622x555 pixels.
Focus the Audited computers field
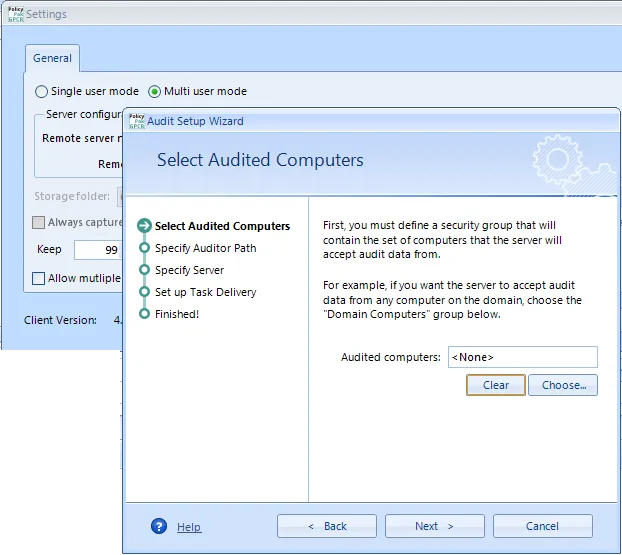pos(522,357)
